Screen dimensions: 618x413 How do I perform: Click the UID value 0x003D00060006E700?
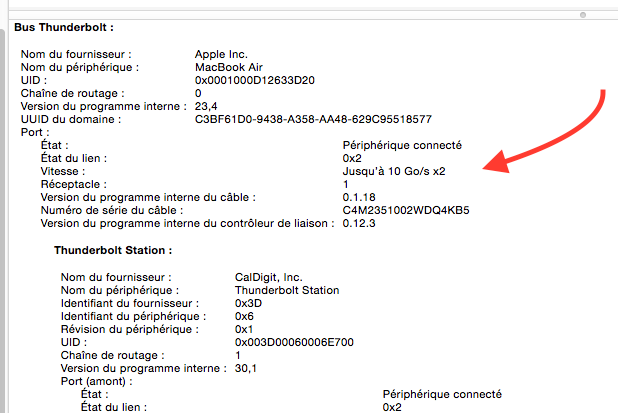294,342
